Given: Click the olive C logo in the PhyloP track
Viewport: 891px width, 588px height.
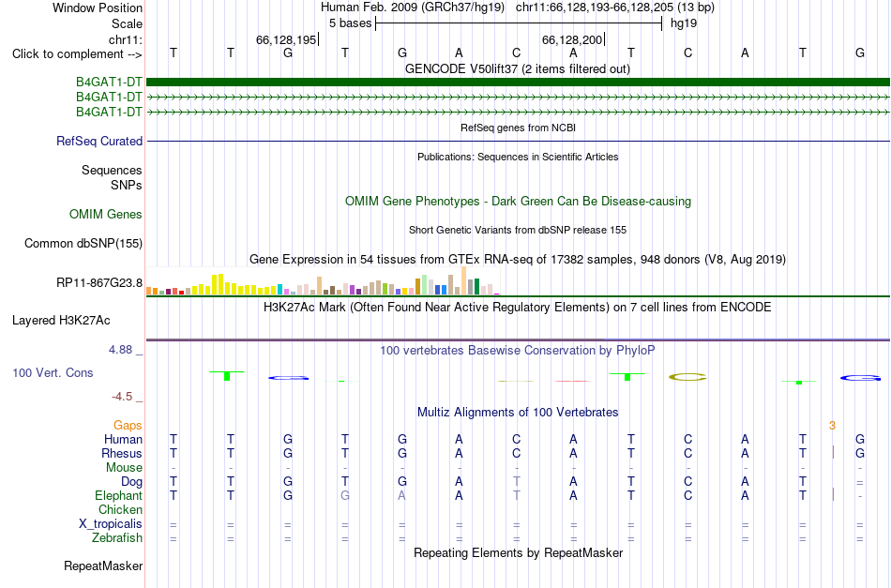Looking at the screenshot, I should [687, 377].
